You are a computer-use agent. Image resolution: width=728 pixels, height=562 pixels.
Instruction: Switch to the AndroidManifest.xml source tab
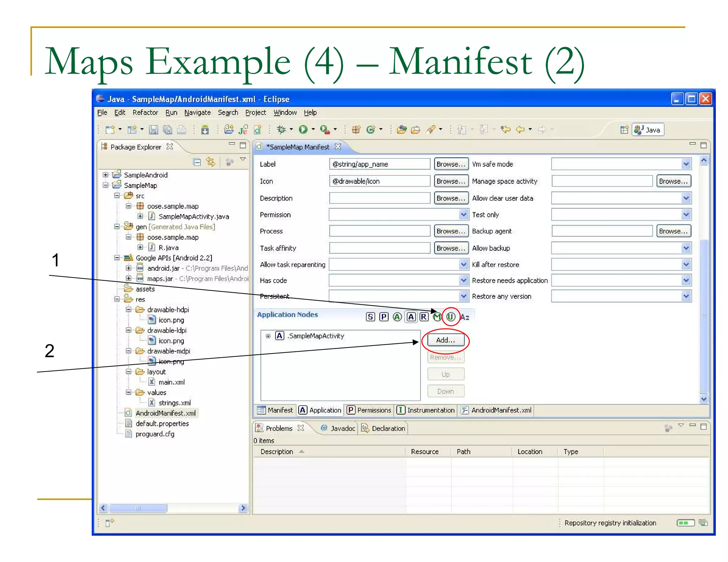coord(496,410)
